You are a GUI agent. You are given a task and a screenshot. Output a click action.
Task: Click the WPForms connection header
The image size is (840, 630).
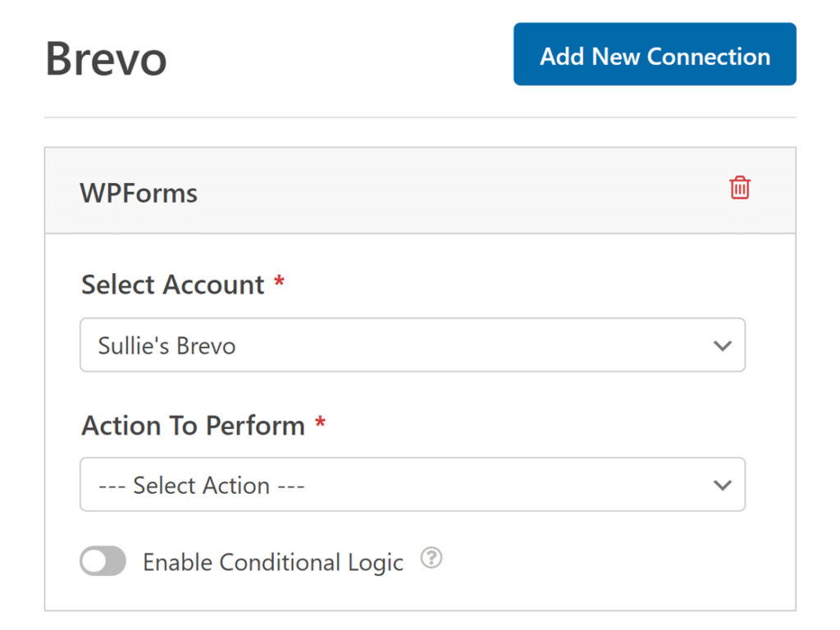coord(138,193)
